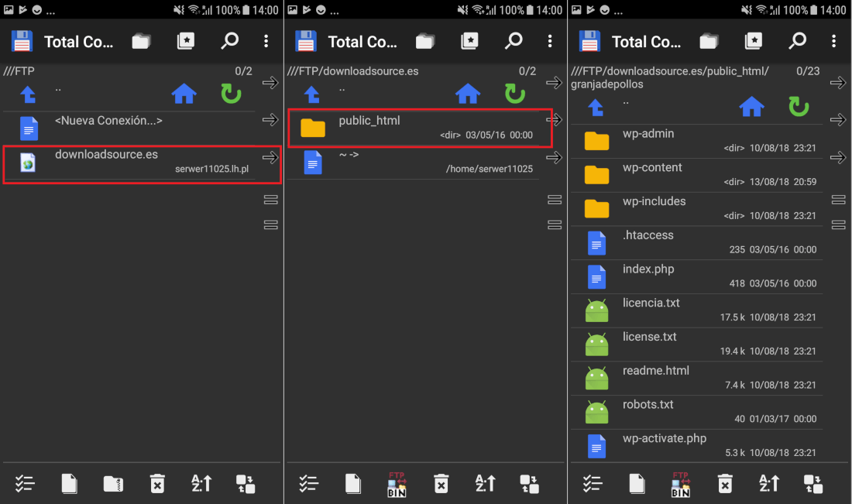Open overflow menu in the right panel
Image resolution: width=852 pixels, height=504 pixels.
[x=833, y=41]
